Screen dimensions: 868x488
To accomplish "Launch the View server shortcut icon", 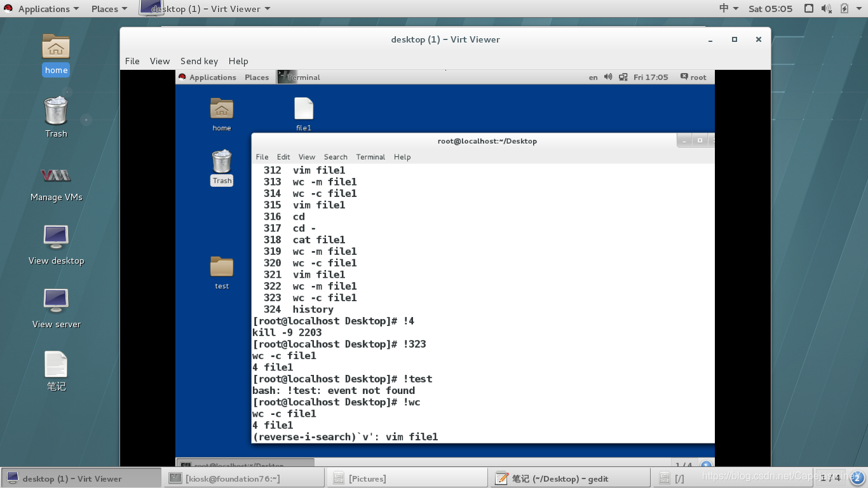I will tap(56, 301).
